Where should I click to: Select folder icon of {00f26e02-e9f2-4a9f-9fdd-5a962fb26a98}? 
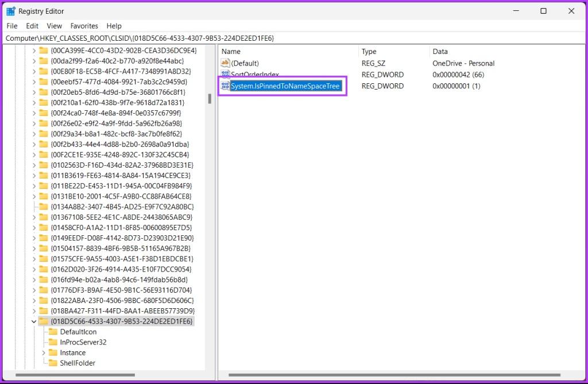(44, 123)
